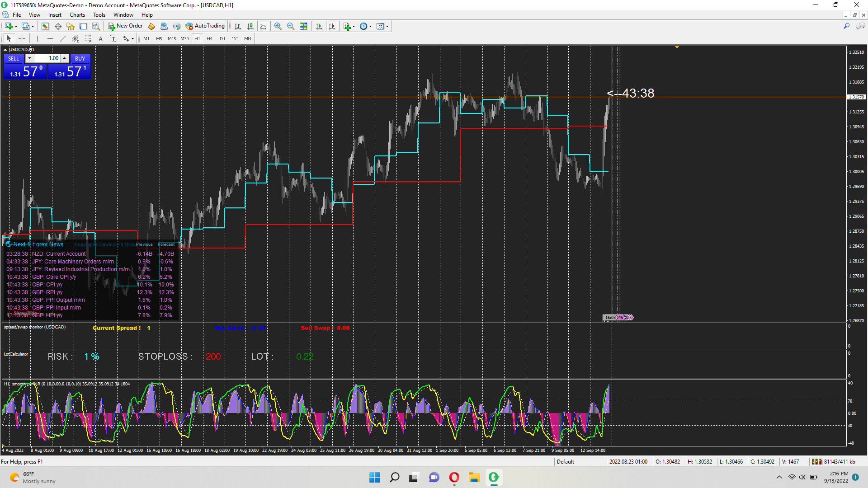
Task: Toggle chart auto-scroll to latest bar
Action: [x=319, y=26]
